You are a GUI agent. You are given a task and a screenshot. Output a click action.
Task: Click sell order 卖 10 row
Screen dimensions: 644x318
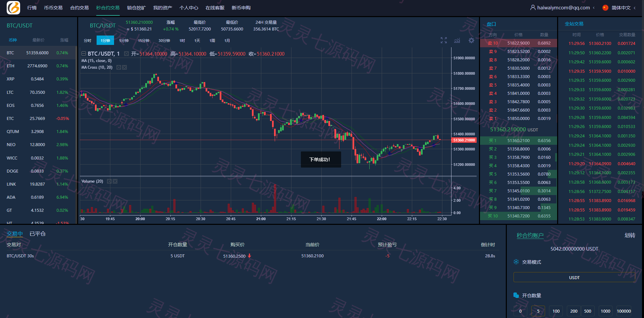(518, 43)
